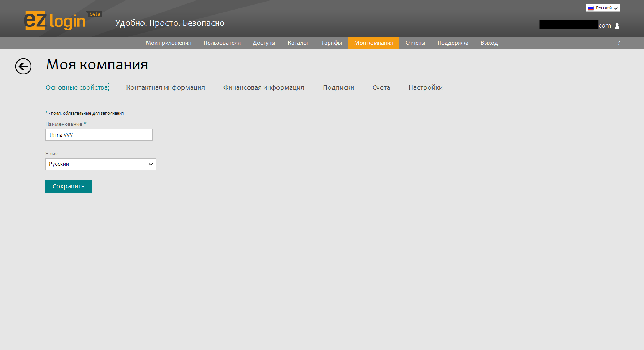Click the back arrow icon
The width and height of the screenshot is (644, 350).
23,66
